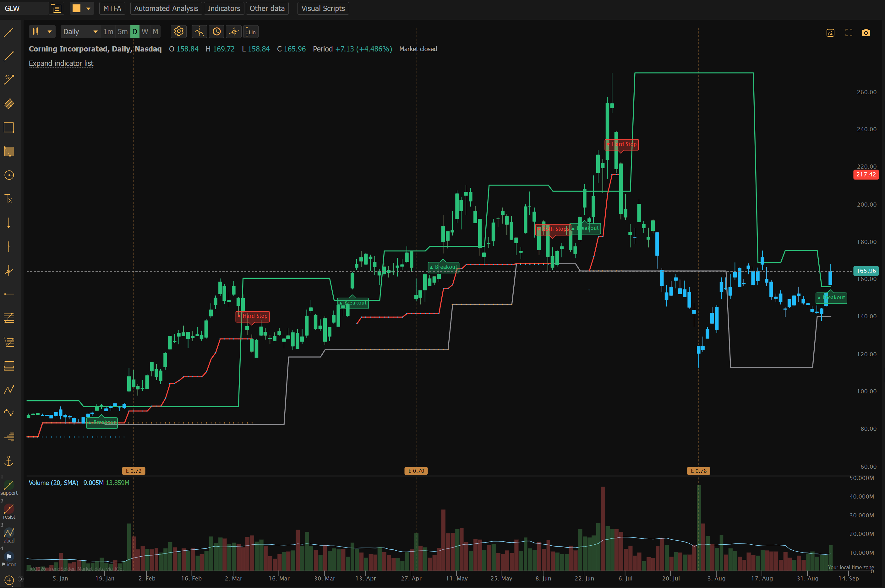Image resolution: width=885 pixels, height=588 pixels.
Task: Open the watchlist icon next to GLW
Action: [56, 8]
